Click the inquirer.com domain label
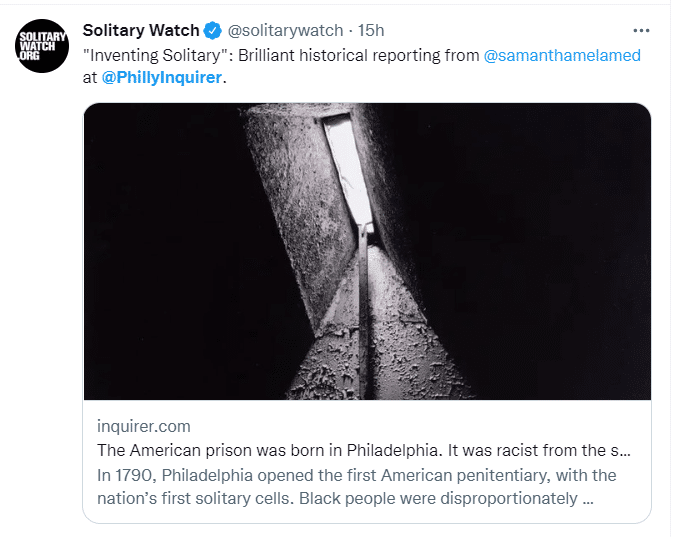This screenshot has height=537, width=685. (x=143, y=426)
